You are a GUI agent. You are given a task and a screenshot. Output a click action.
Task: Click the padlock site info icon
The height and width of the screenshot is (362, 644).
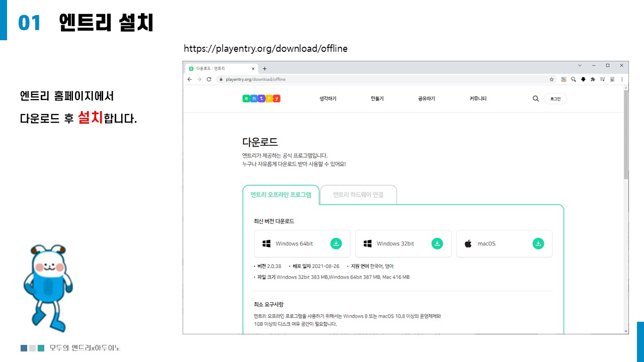pyautogui.click(x=220, y=79)
